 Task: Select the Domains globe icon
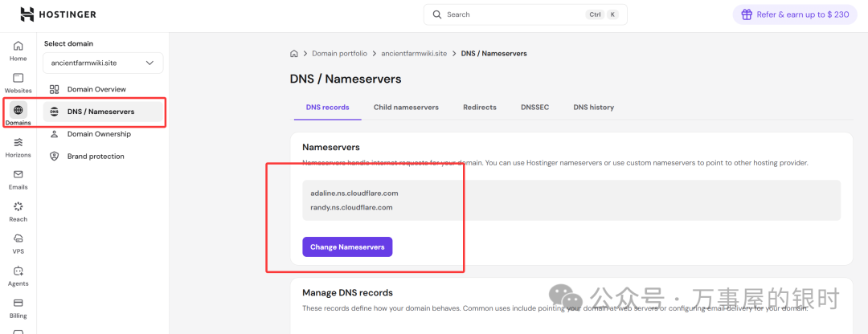coord(18,111)
